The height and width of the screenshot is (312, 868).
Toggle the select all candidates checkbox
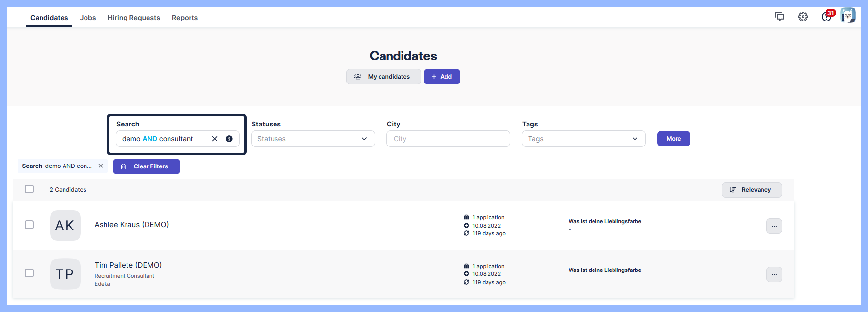coord(29,189)
